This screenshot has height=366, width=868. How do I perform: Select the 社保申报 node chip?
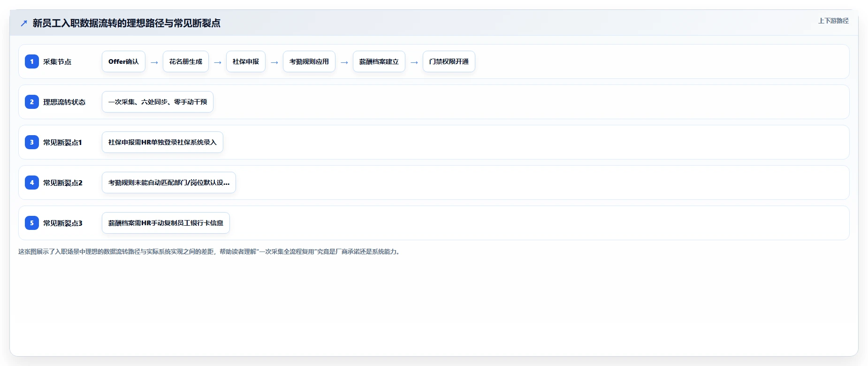tap(246, 61)
